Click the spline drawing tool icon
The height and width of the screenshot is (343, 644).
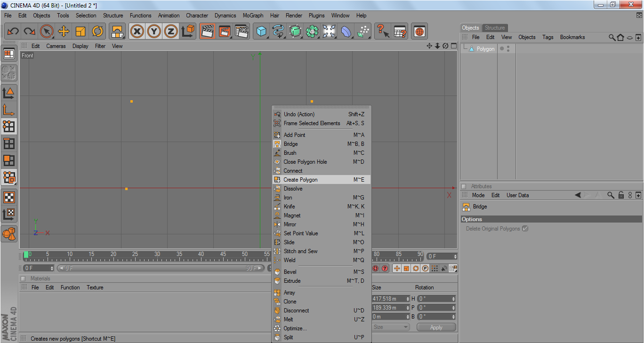click(278, 32)
